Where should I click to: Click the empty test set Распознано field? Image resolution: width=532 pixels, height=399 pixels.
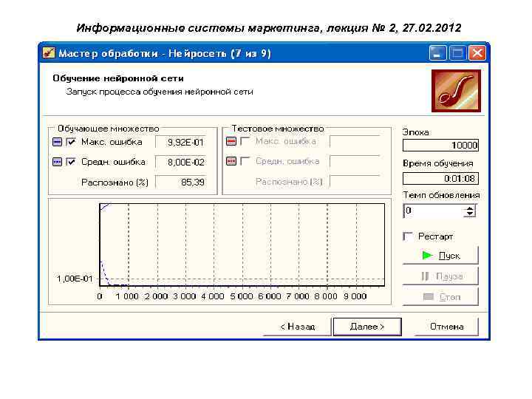(x=355, y=182)
